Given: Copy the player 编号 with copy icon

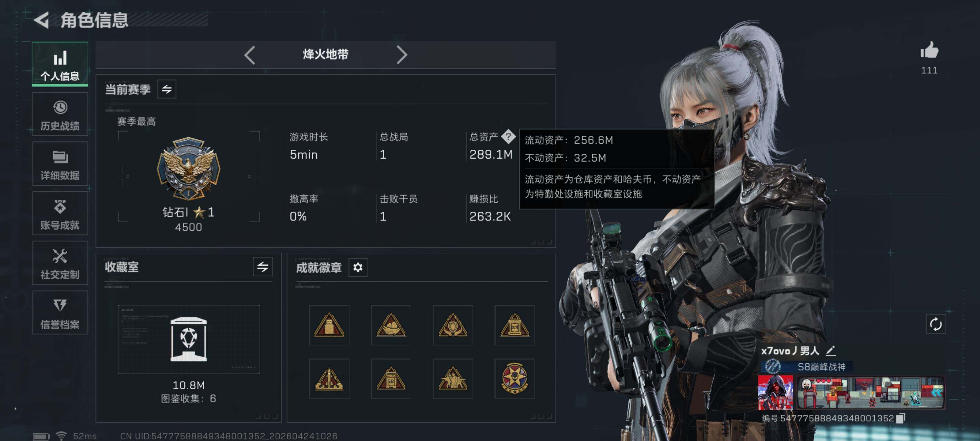Looking at the screenshot, I should click(900, 418).
